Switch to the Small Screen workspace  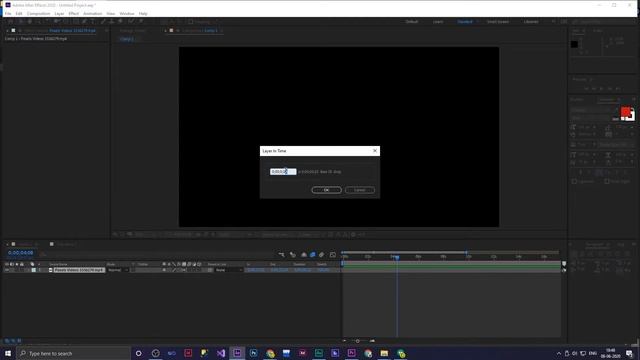(498, 22)
